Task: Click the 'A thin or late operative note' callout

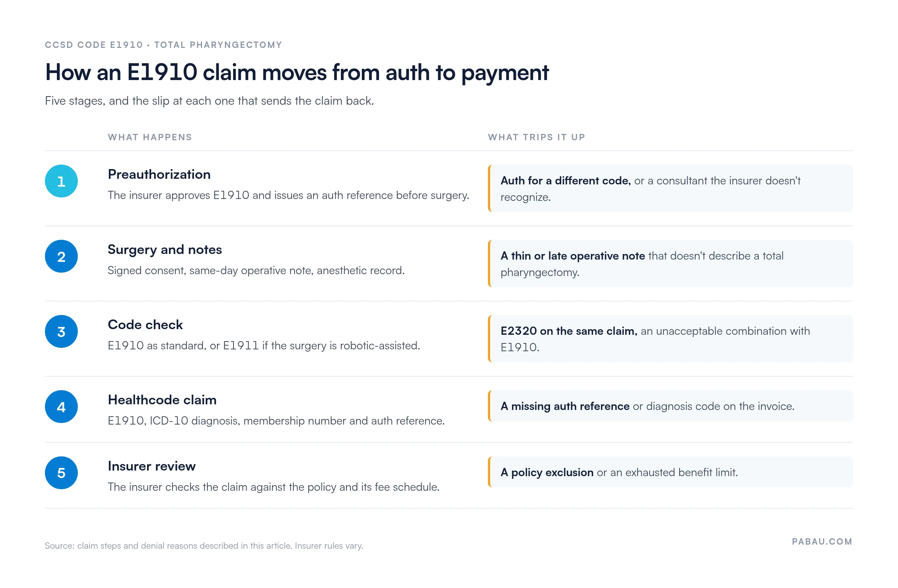Action: (670, 264)
